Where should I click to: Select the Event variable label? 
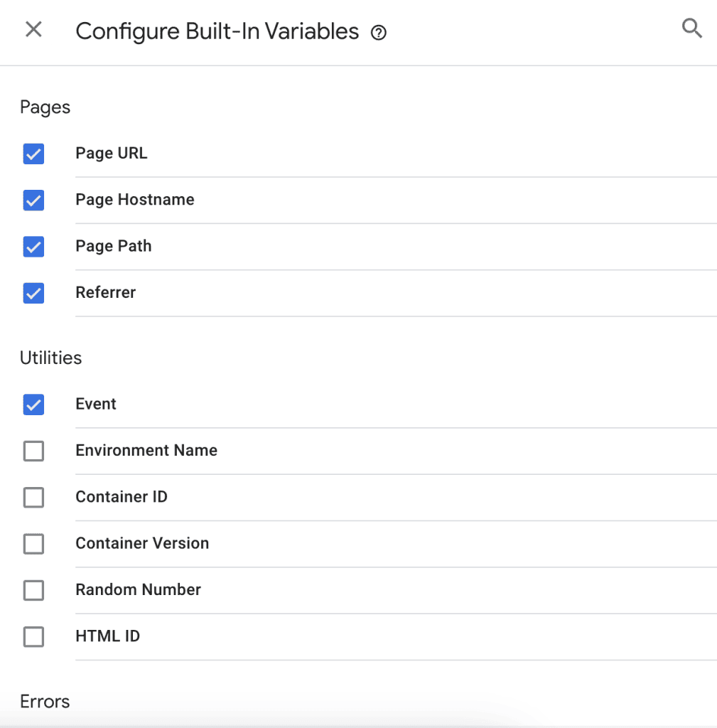tap(95, 404)
